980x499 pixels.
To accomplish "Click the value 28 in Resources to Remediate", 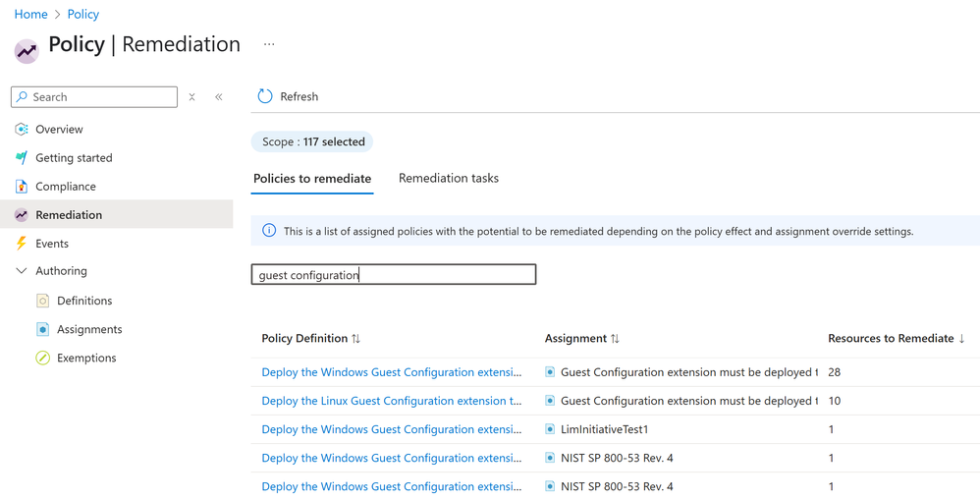I will pos(835,372).
